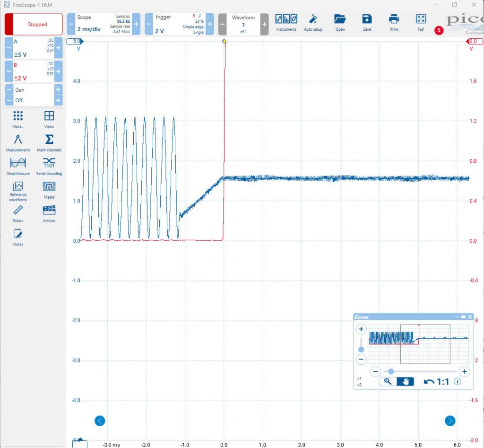Viewport: 484px width, 448px height.
Task: Click the horizontal zoom slider in Zoom panel
Action: pyautogui.click(x=391, y=371)
